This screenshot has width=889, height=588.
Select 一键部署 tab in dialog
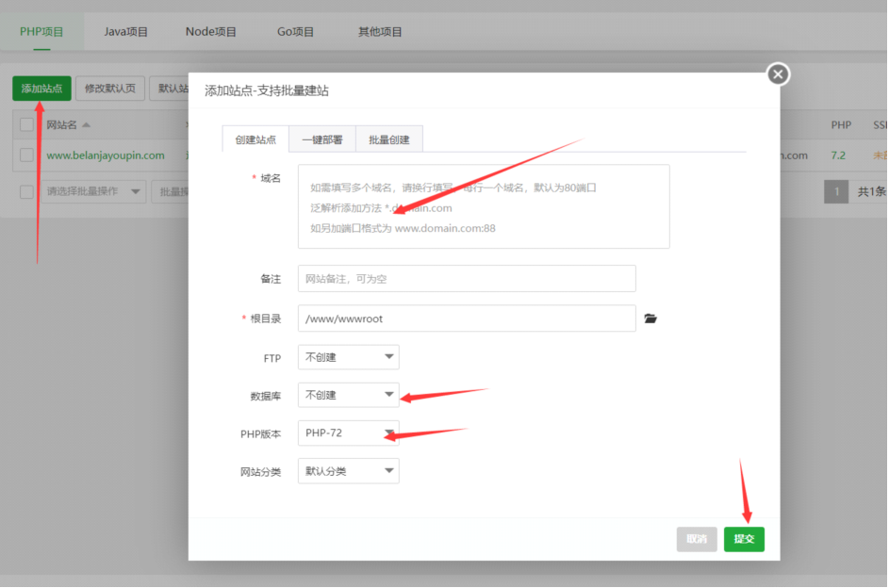click(322, 139)
